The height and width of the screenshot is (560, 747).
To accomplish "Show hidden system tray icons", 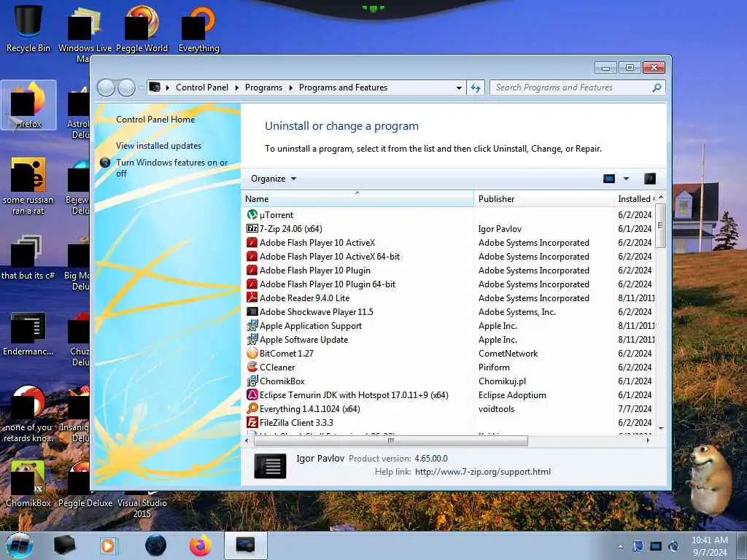I will (620, 546).
